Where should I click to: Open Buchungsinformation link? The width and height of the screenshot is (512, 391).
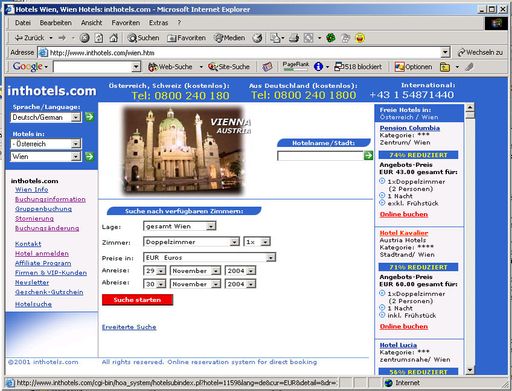point(50,199)
